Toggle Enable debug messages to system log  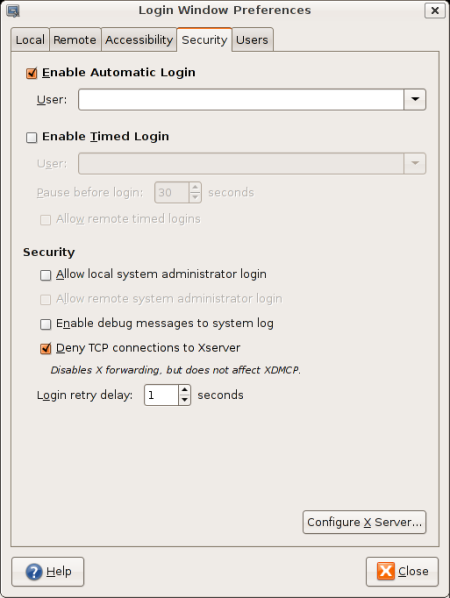[46, 324]
